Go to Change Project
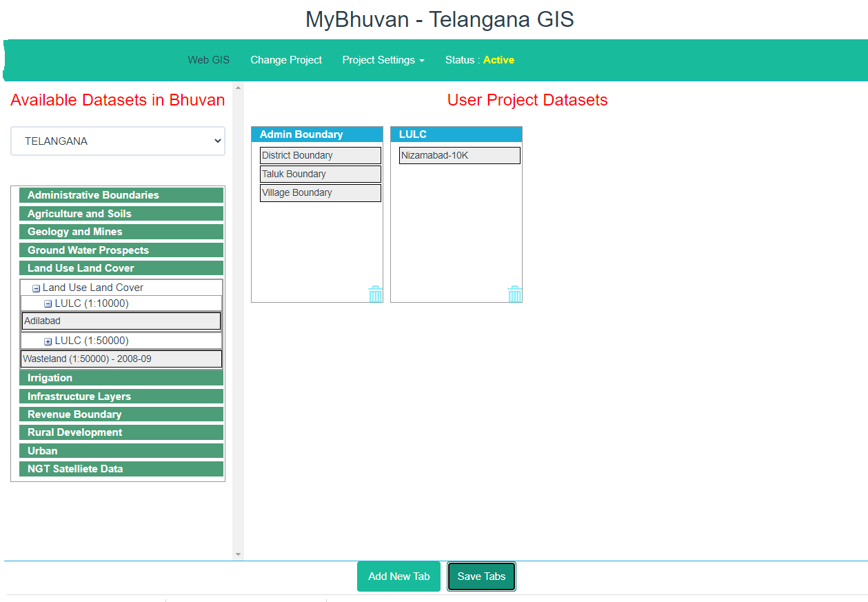The width and height of the screenshot is (868, 602). tap(286, 60)
